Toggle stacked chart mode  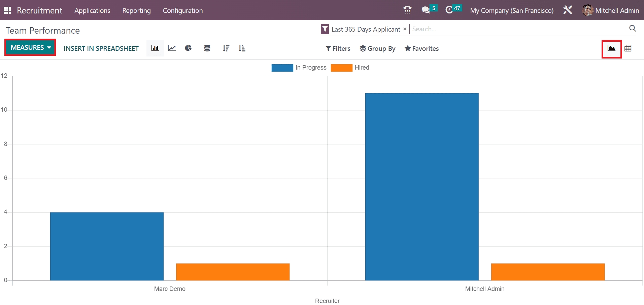point(207,48)
